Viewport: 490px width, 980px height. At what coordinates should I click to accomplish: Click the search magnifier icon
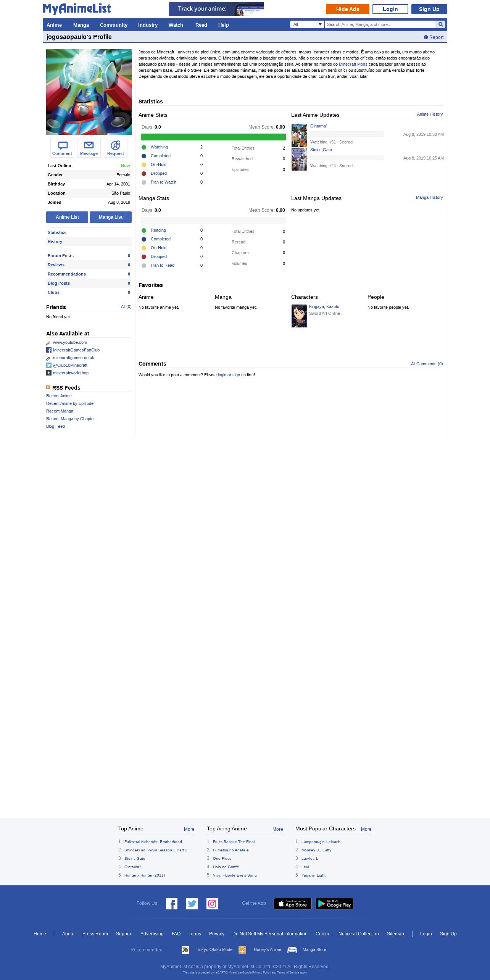click(x=440, y=24)
